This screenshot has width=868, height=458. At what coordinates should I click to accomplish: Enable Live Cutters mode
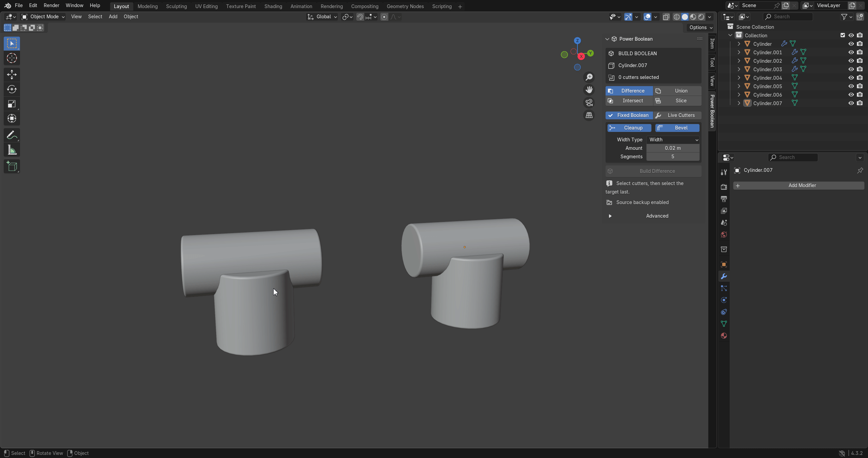(677, 115)
